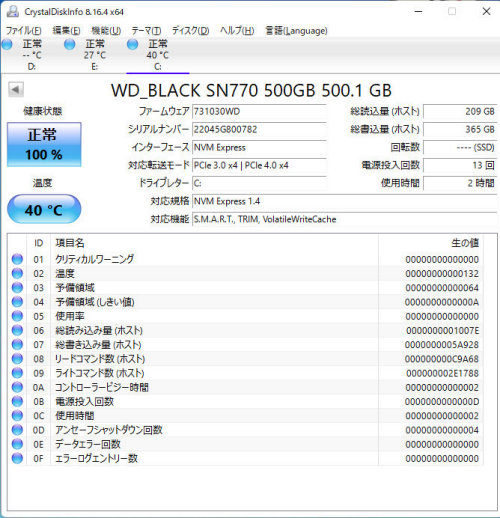Click the CrystalDiskInfo app icon in title bar
Screen dimensions: 500x518
[13, 11]
